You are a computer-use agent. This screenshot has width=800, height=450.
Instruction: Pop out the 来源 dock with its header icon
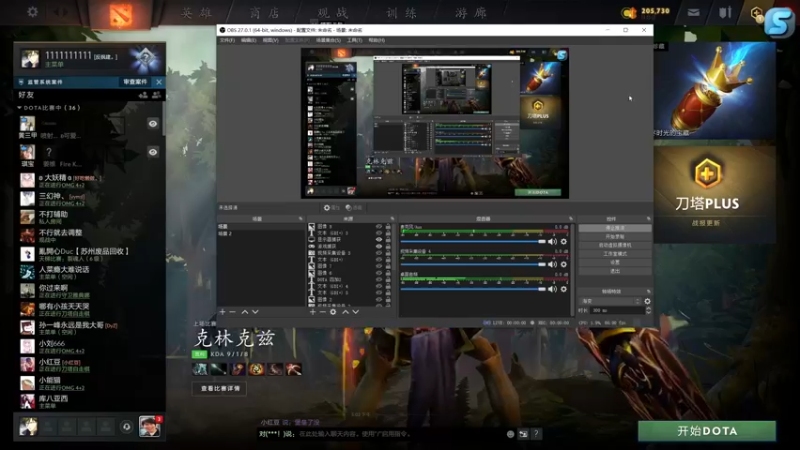click(x=392, y=219)
